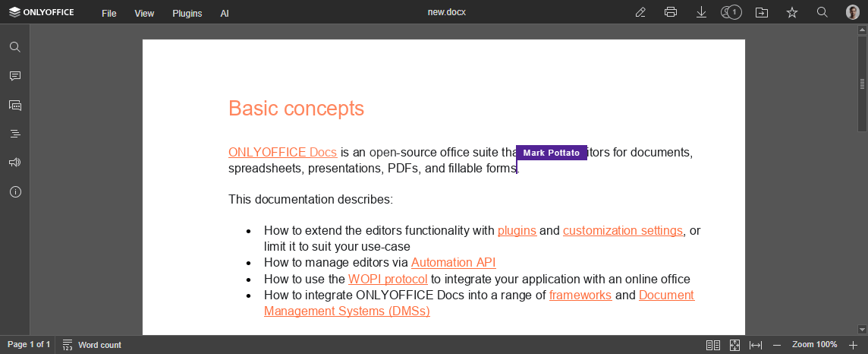Viewport: 868px width, 354px height.
Task: Click Page 1 of 1 indicator
Action: click(29, 345)
